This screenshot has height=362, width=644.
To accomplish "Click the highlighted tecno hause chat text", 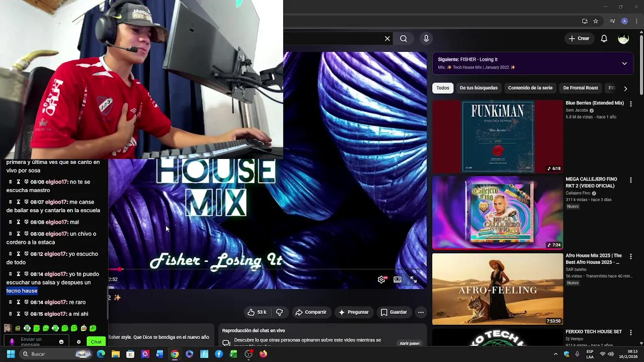I will [22, 291].
